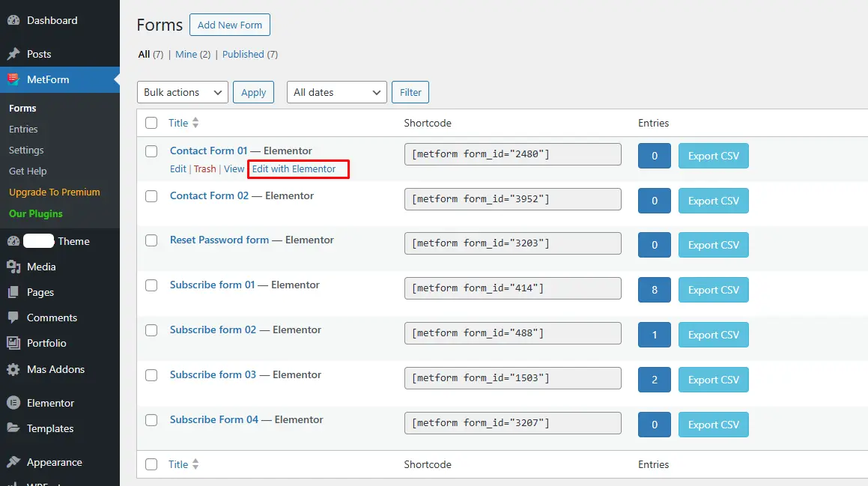
Task: Export CSV for Subscribe form 01
Action: [714, 290]
